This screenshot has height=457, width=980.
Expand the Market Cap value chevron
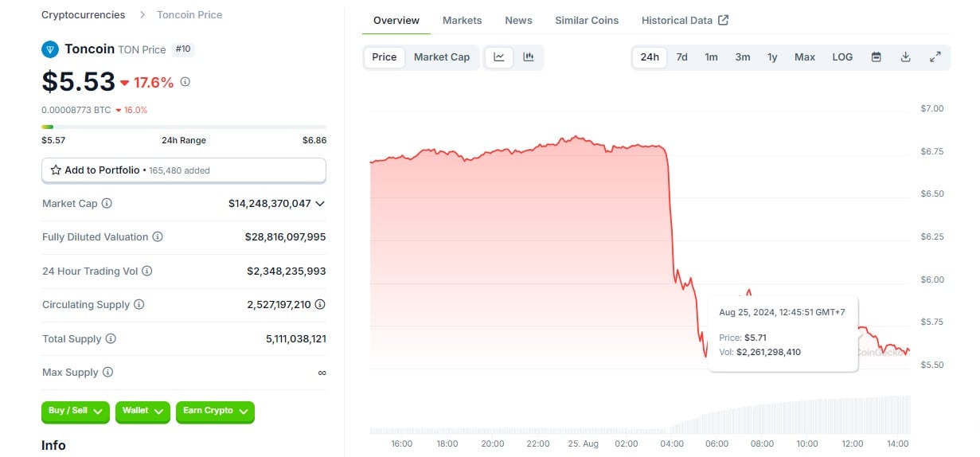click(x=320, y=204)
